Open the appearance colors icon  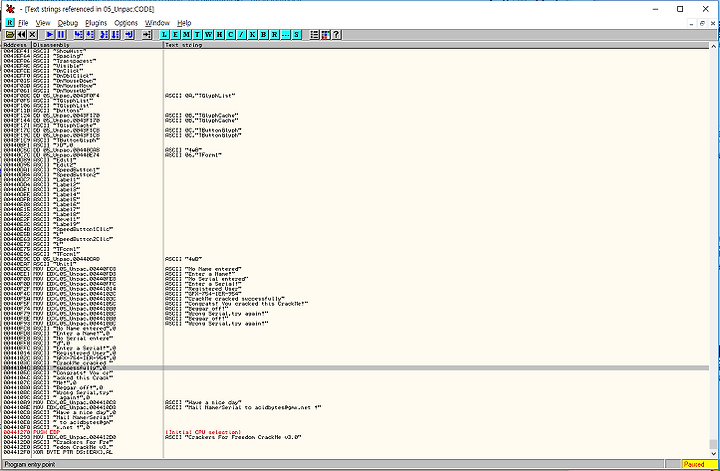326,34
